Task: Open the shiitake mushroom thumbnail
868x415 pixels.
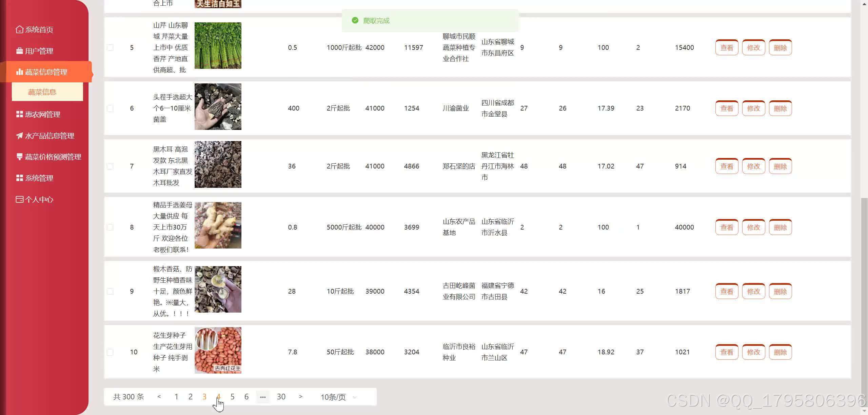Action: pyautogui.click(x=218, y=289)
